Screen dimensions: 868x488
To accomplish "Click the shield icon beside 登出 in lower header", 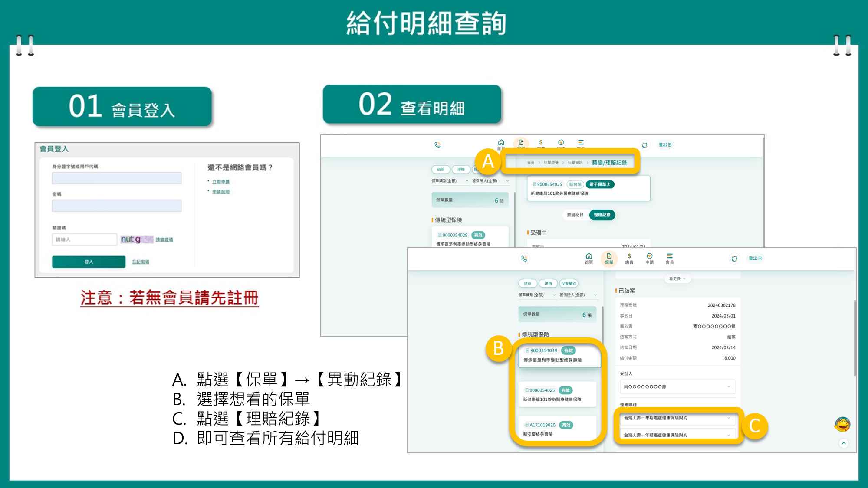I will click(x=734, y=259).
